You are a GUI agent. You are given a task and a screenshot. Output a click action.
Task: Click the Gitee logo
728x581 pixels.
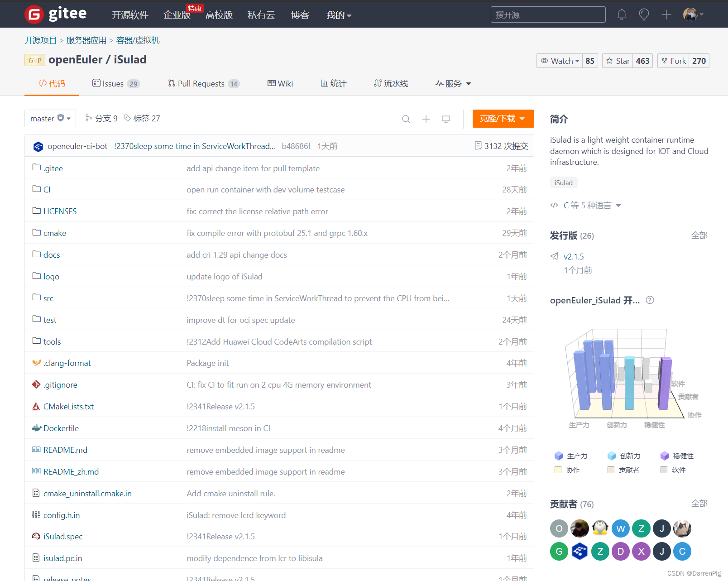55,14
